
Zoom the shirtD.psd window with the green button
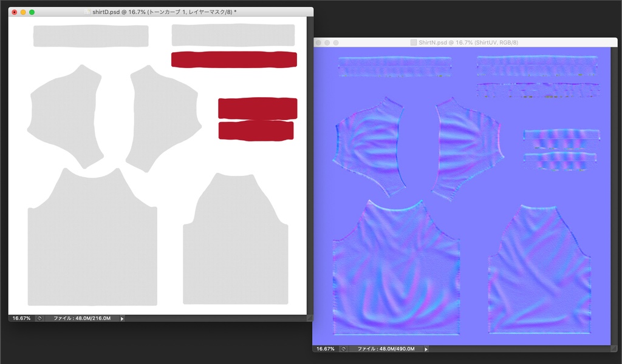pyautogui.click(x=32, y=12)
